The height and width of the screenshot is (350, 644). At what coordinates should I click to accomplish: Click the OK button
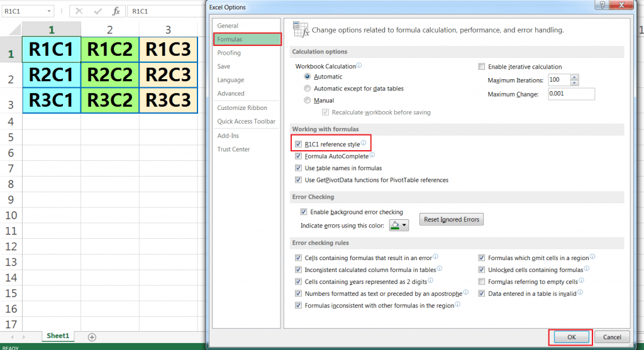pyautogui.click(x=571, y=337)
